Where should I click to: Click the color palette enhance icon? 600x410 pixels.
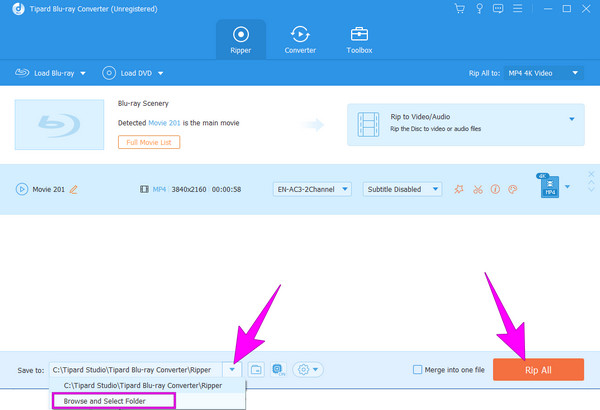coord(513,189)
